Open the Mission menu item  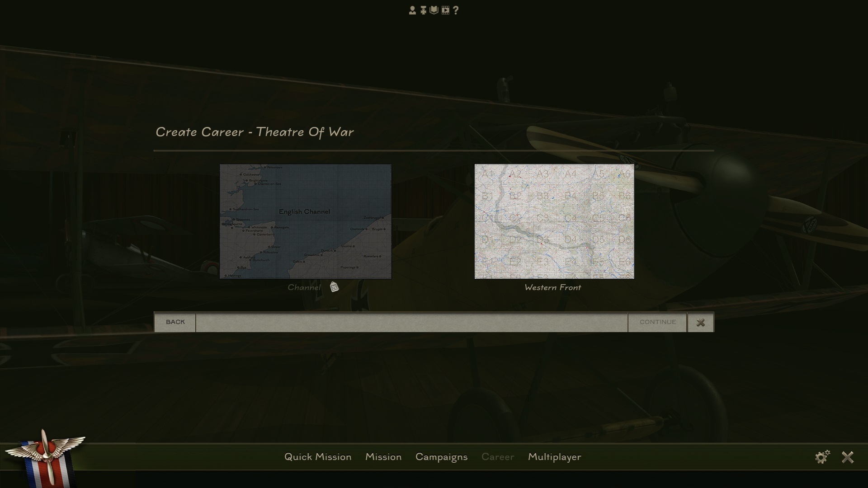(383, 457)
